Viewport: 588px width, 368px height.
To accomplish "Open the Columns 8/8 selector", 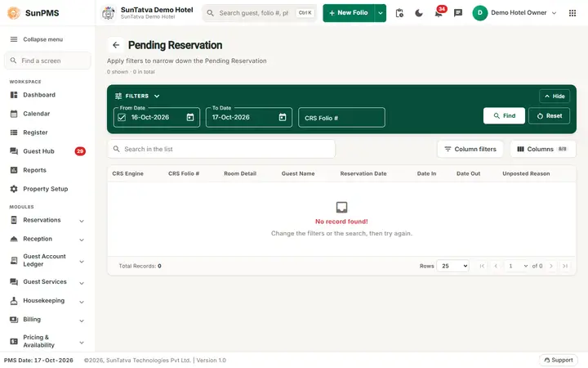I will click(x=542, y=149).
